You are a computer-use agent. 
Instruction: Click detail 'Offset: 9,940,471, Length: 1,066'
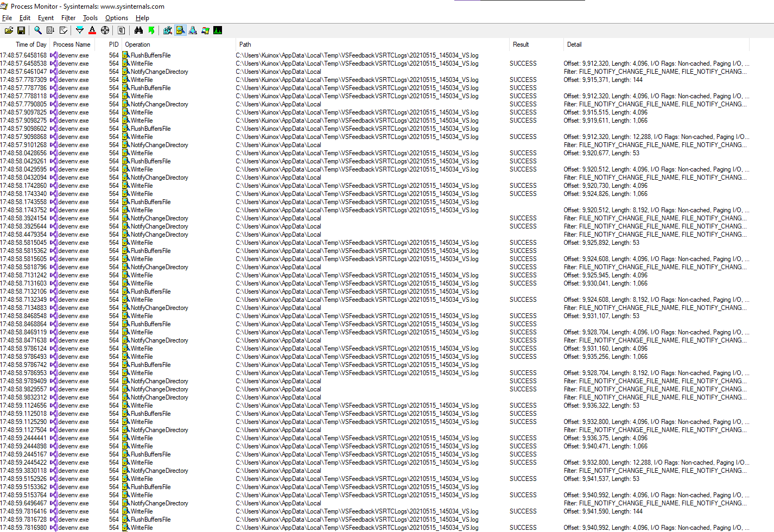605,446
